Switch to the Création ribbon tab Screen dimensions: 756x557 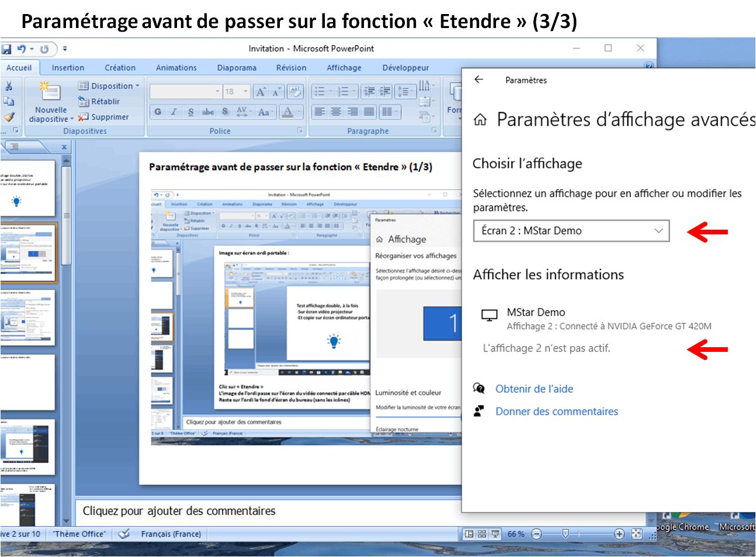coord(120,68)
